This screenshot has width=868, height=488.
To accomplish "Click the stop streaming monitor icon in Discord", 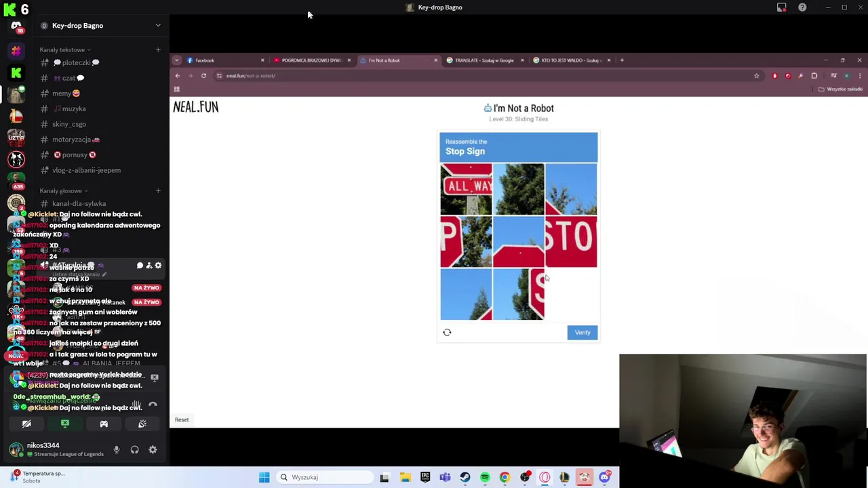I will pos(155,377).
